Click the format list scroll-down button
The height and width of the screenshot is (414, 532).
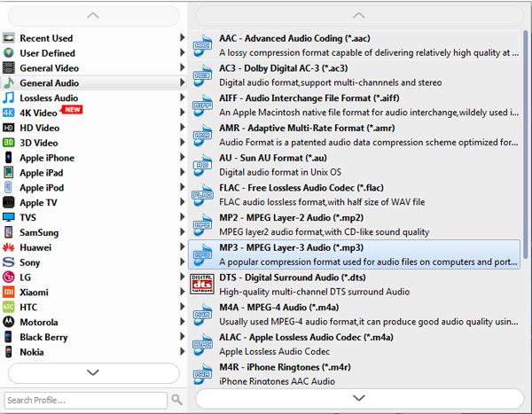tap(359, 398)
